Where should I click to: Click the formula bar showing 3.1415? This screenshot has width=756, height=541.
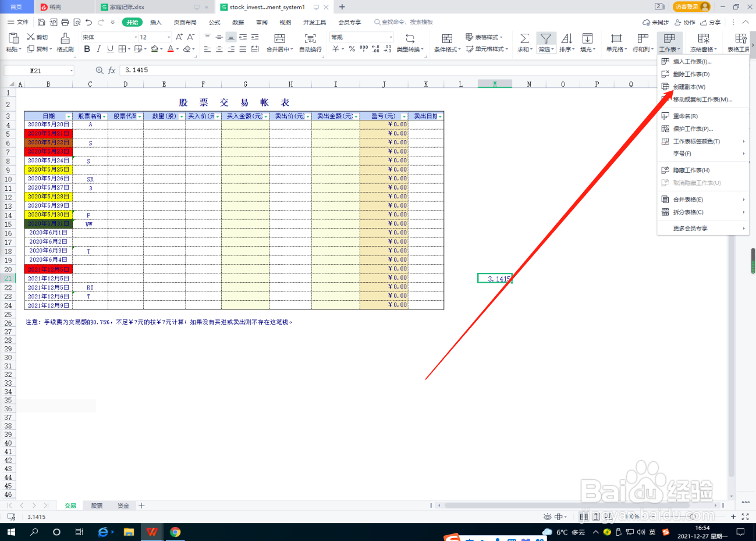(x=389, y=70)
